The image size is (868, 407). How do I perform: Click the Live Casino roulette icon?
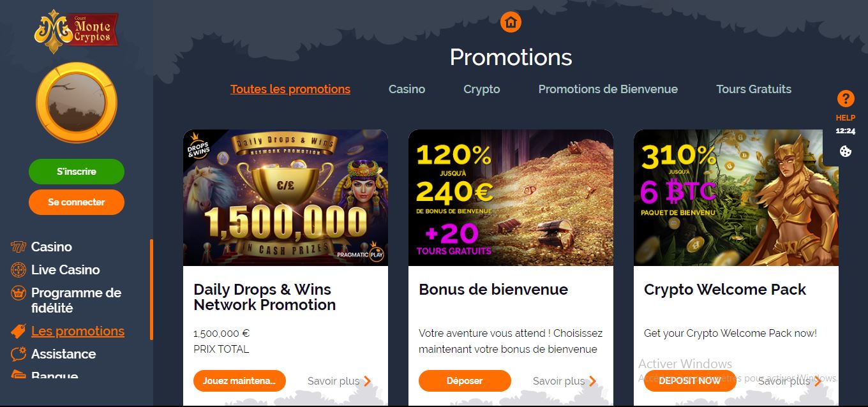(19, 270)
